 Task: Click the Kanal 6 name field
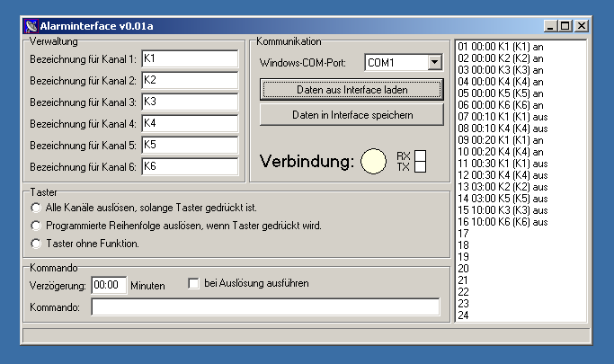[189, 166]
